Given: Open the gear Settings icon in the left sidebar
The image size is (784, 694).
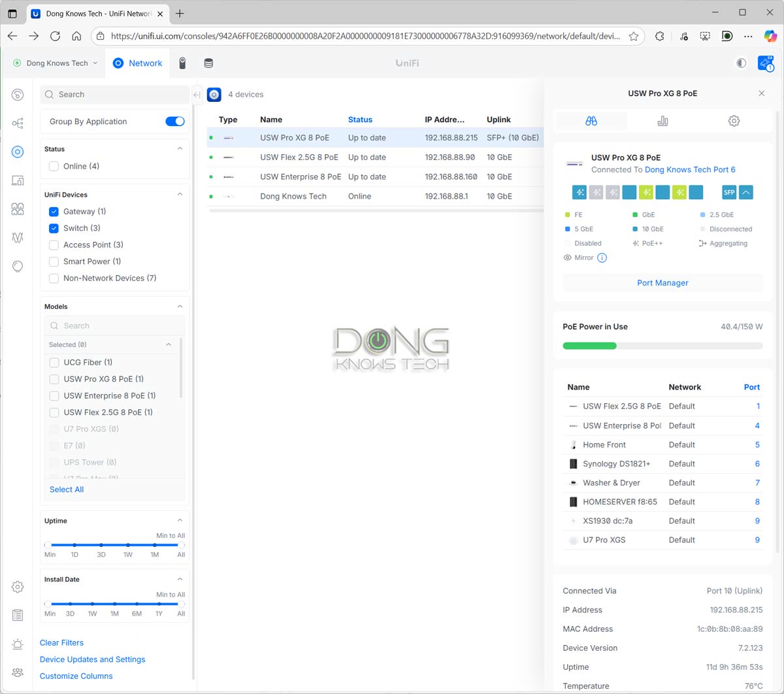Looking at the screenshot, I should [x=18, y=587].
